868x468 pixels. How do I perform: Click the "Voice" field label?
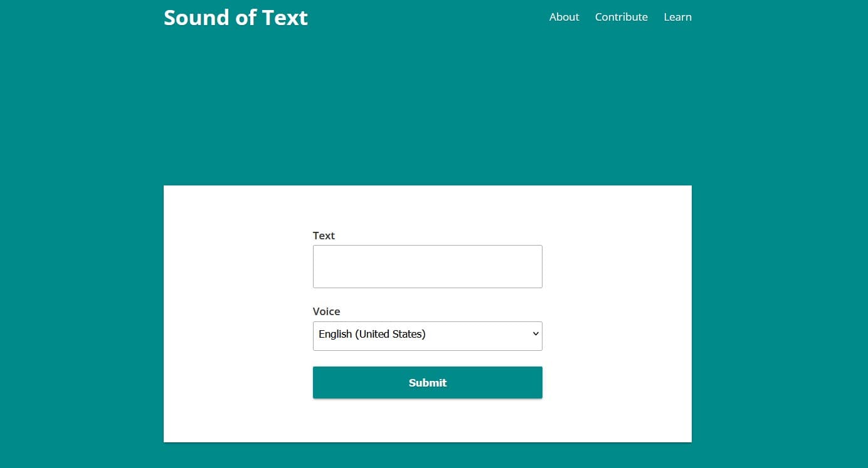click(x=326, y=311)
